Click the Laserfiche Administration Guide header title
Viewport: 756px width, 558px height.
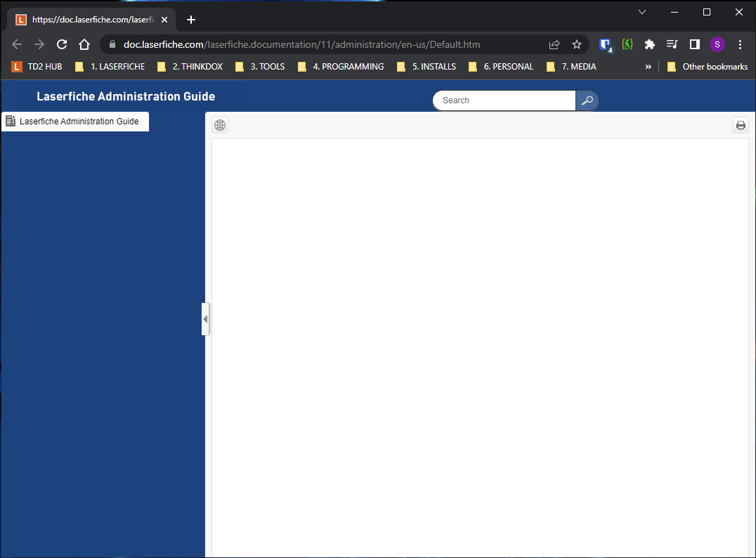click(126, 96)
